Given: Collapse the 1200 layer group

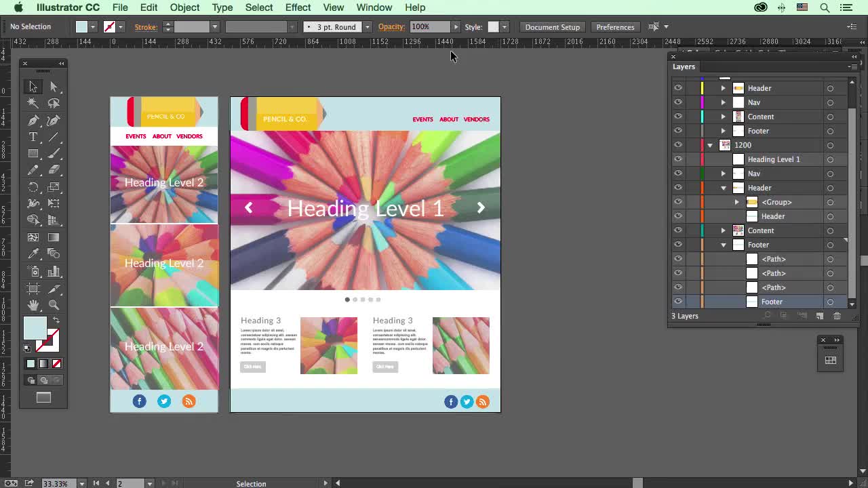Looking at the screenshot, I should pos(709,144).
